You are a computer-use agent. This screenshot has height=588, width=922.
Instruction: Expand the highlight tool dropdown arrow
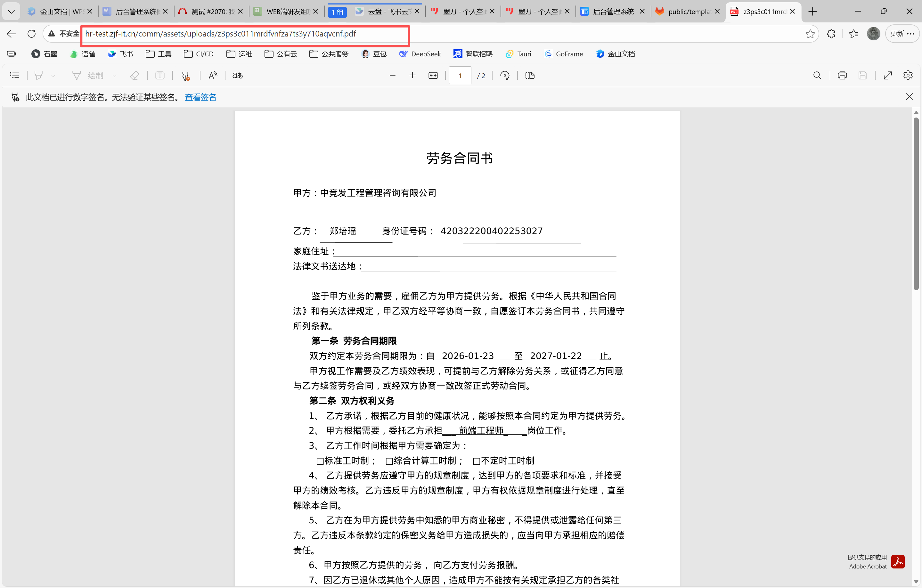tap(53, 76)
